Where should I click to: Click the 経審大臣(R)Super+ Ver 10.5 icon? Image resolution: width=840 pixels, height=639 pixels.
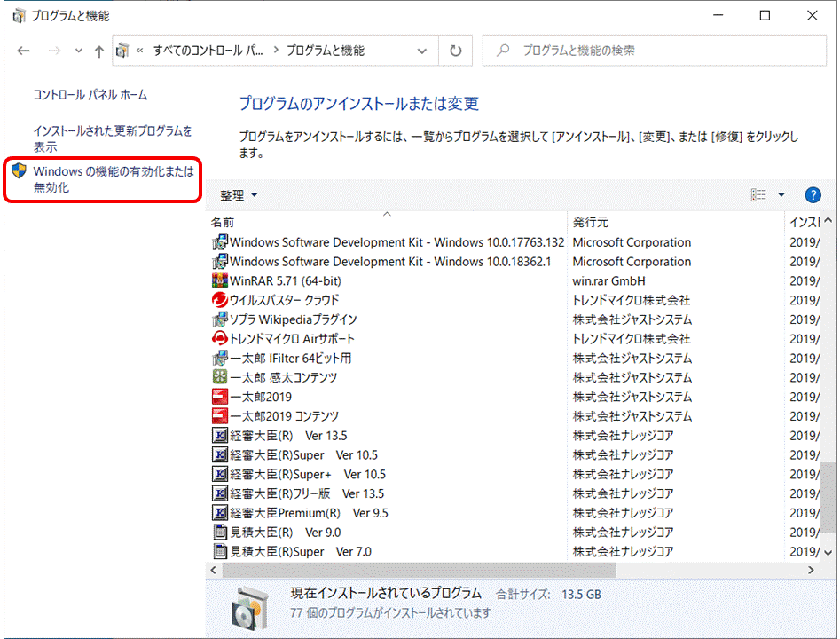pyautogui.click(x=220, y=474)
